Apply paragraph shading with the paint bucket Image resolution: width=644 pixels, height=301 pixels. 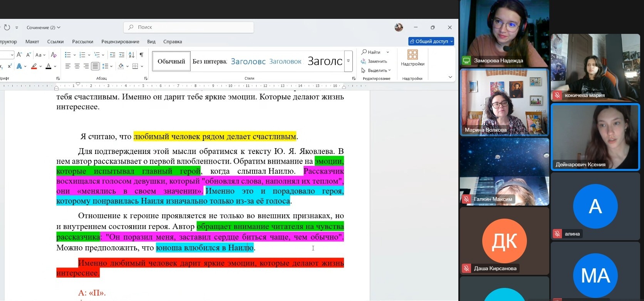click(x=121, y=66)
